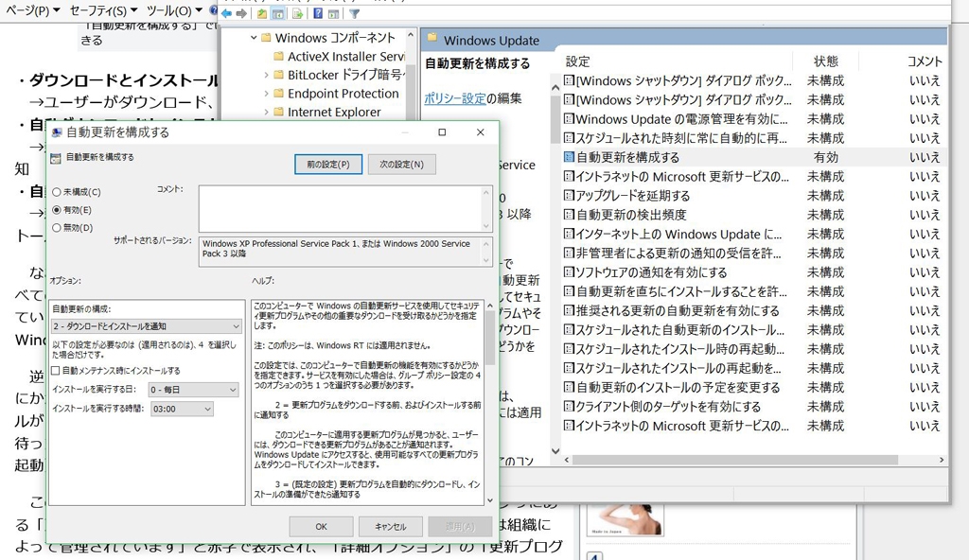Click the 次の設定(N) button
The image size is (969, 560).
[x=401, y=165]
